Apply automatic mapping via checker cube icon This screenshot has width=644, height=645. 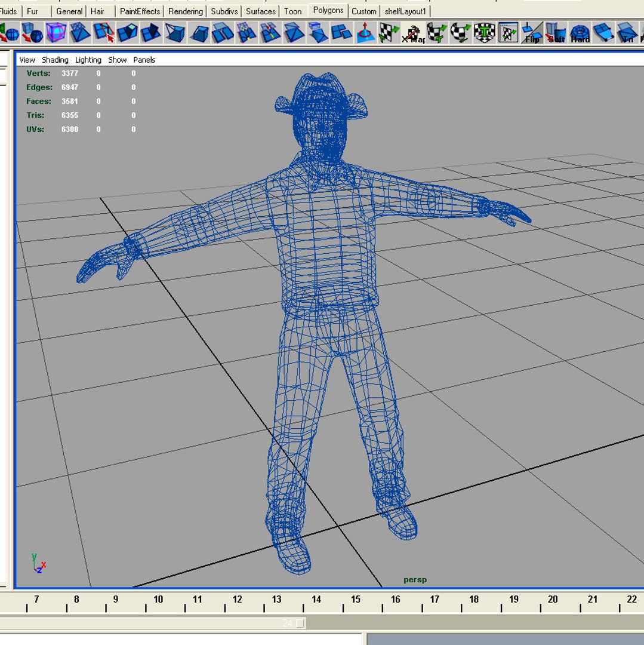(x=485, y=33)
